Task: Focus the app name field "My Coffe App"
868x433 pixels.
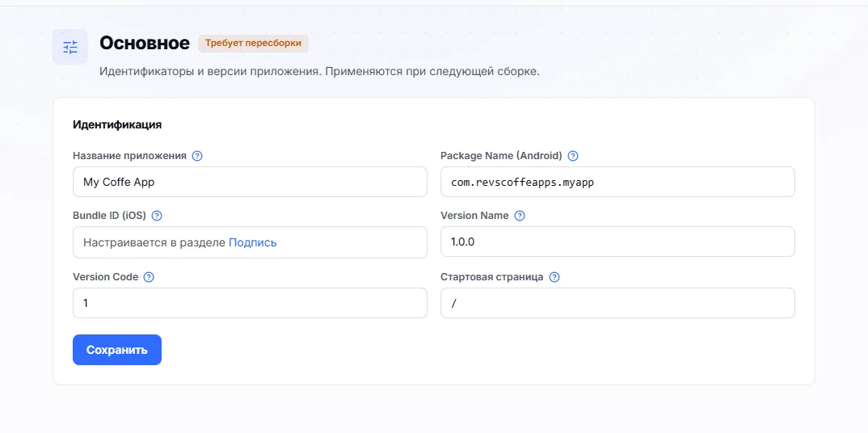Action: [250, 182]
